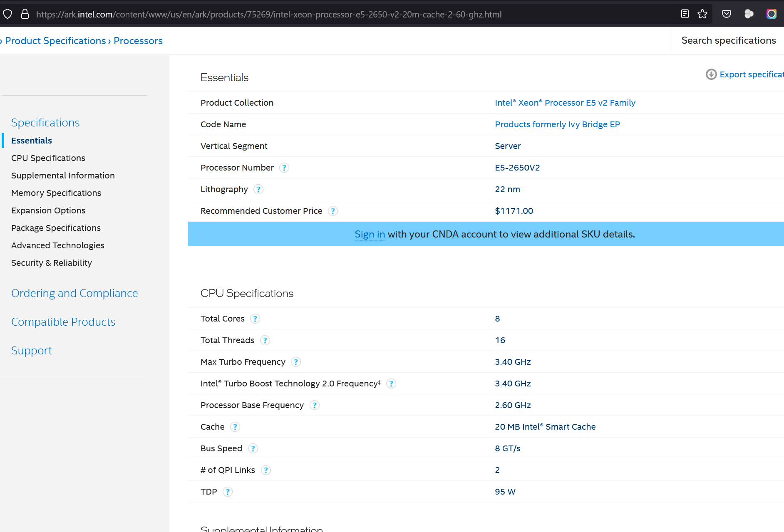Jump to Security & Reliability section
Screen dimensions: 784x532
point(52,263)
